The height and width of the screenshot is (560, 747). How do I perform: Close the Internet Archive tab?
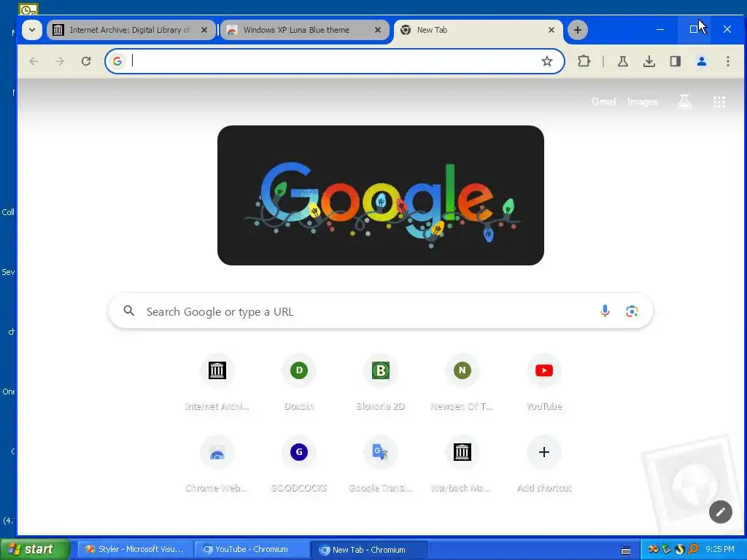click(x=204, y=30)
